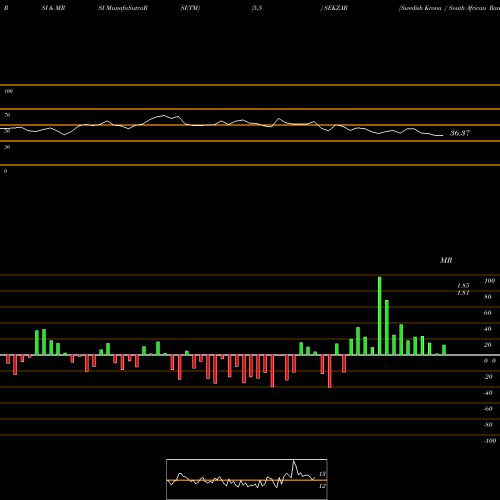The height and width of the screenshot is (500, 500).
Task: Click the 13 label in mini chart
Action: pos(322,474)
